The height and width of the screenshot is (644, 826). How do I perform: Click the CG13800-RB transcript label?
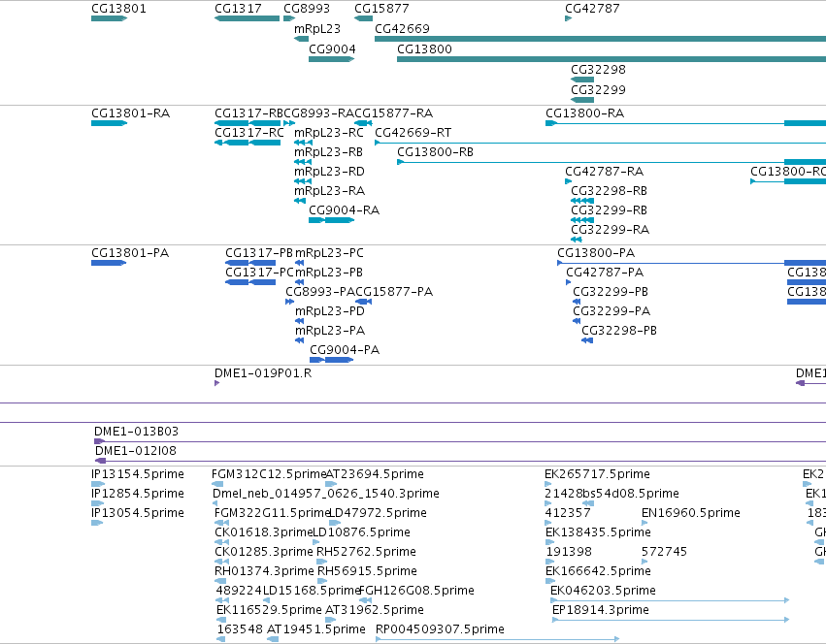pos(435,152)
